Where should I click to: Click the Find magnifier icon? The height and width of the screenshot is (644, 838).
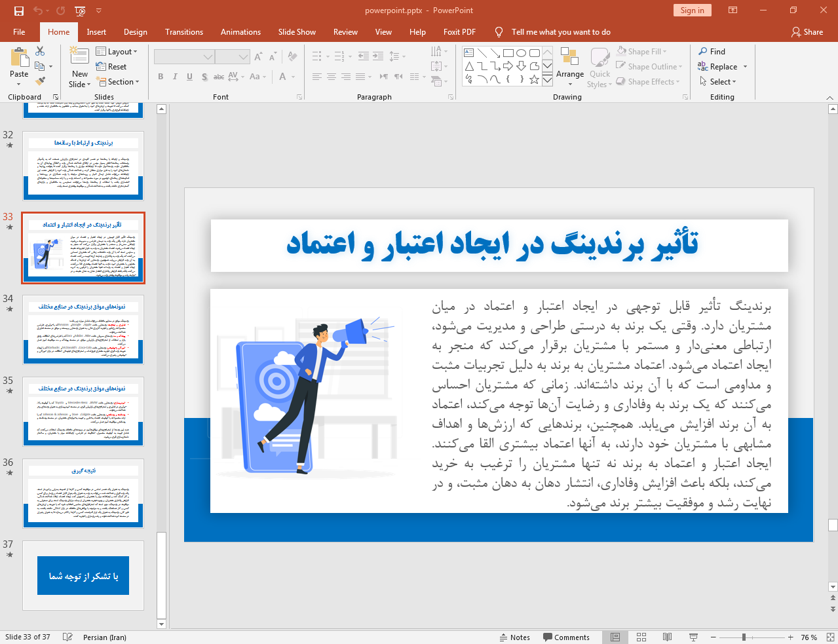(x=703, y=51)
